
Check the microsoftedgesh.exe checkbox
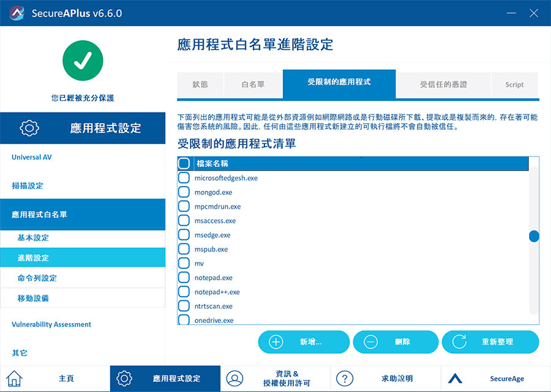(184, 177)
